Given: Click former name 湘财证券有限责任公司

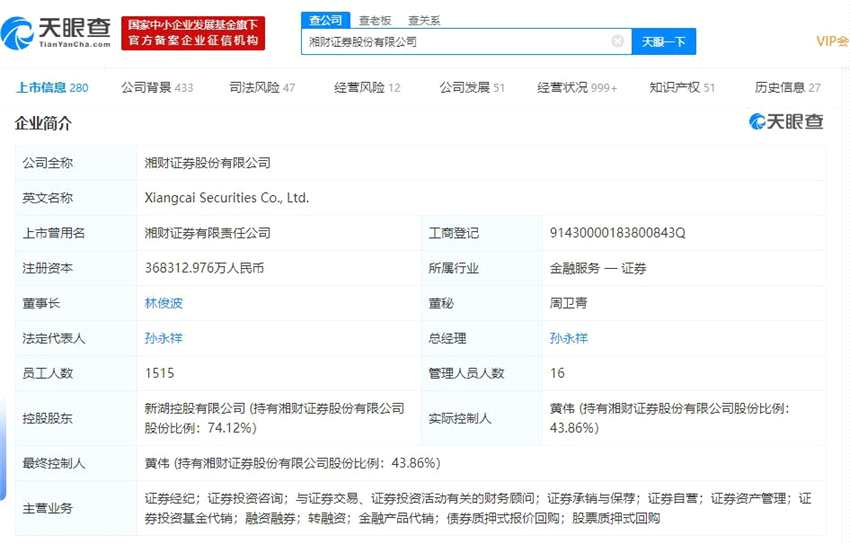Looking at the screenshot, I should (208, 233).
